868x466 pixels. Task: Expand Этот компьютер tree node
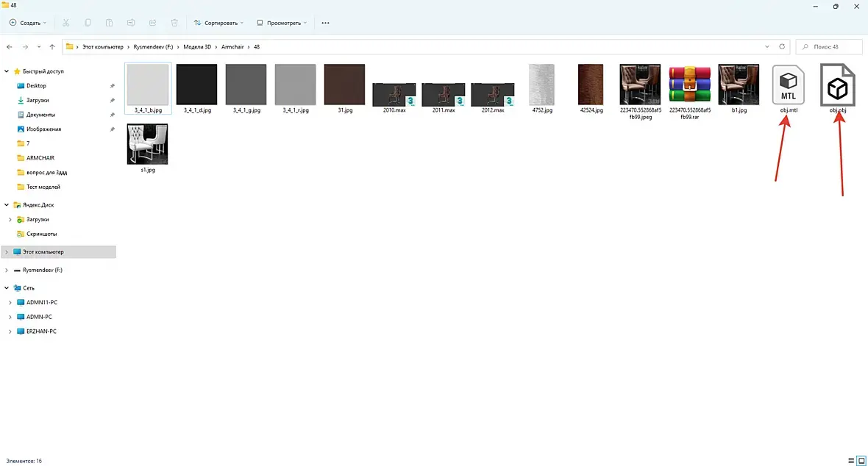coord(7,252)
